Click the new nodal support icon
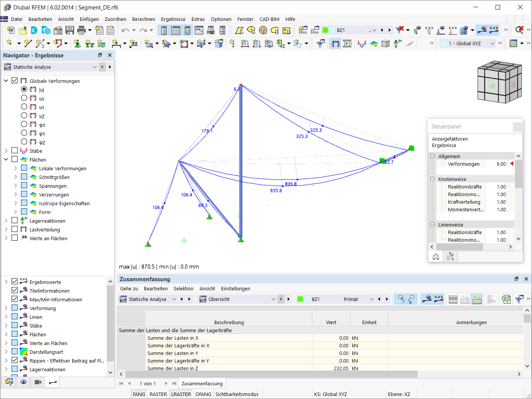The image size is (532, 399). click(x=78, y=44)
